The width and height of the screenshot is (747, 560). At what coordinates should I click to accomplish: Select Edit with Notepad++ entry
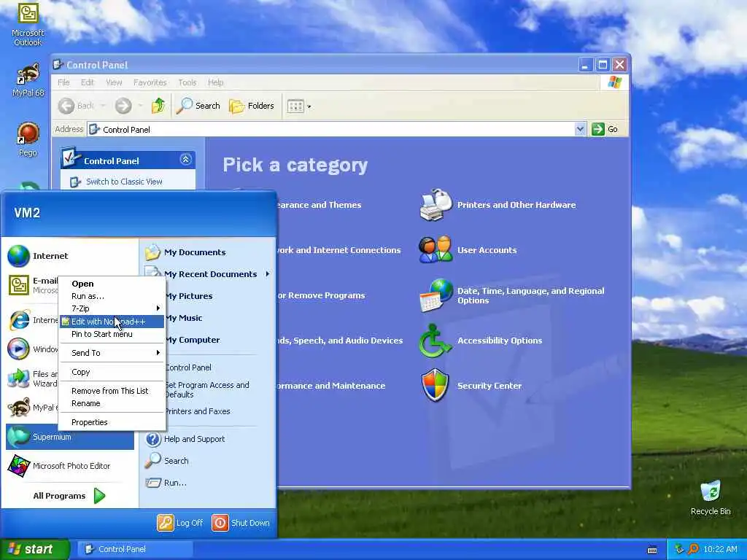pos(112,322)
